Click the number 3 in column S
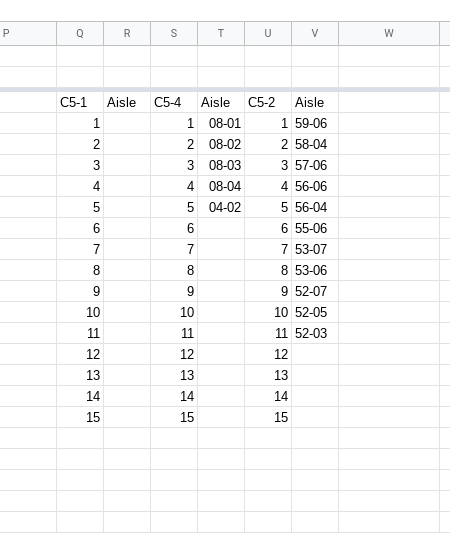Image resolution: width=450 pixels, height=533 pixels. click(x=174, y=166)
